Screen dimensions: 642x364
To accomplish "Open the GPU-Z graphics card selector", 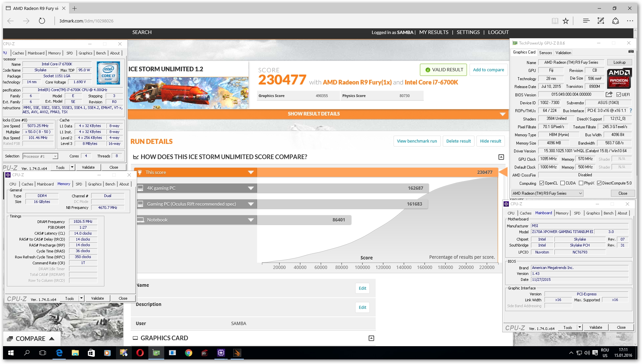I will pyautogui.click(x=547, y=193).
